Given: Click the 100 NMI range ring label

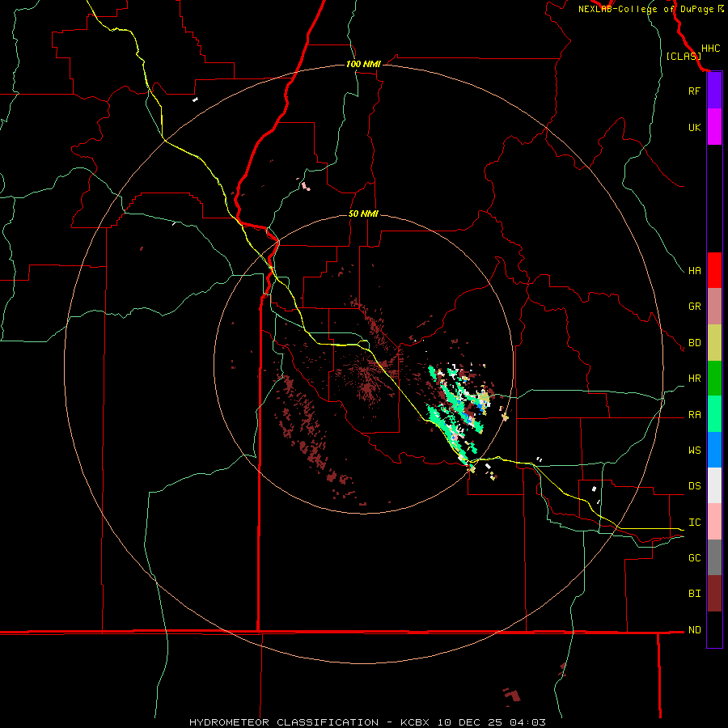Looking at the screenshot, I should (x=363, y=64).
